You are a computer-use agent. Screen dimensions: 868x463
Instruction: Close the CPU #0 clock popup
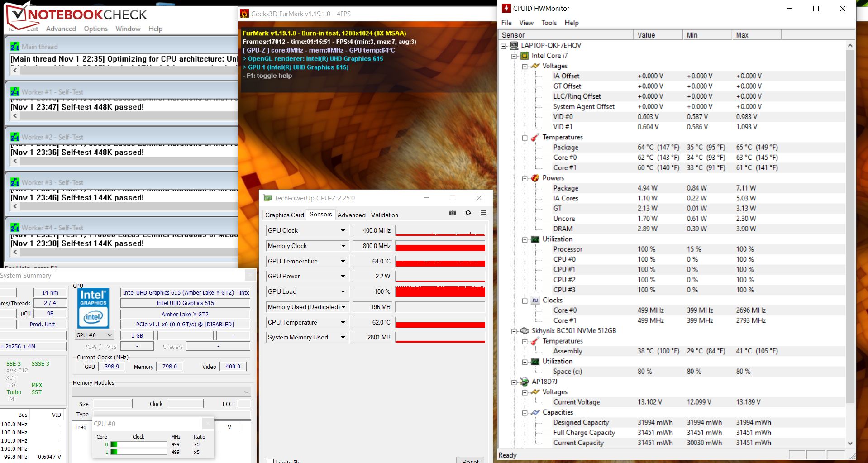point(208,424)
